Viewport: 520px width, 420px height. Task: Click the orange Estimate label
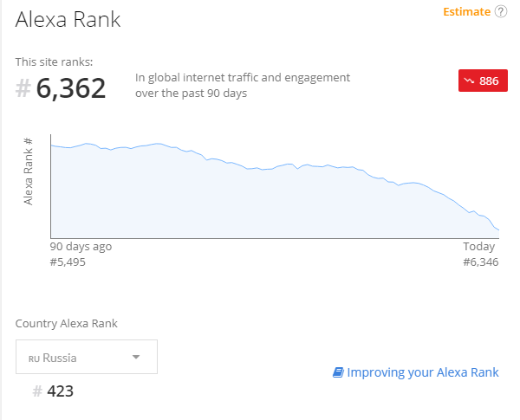tap(467, 11)
